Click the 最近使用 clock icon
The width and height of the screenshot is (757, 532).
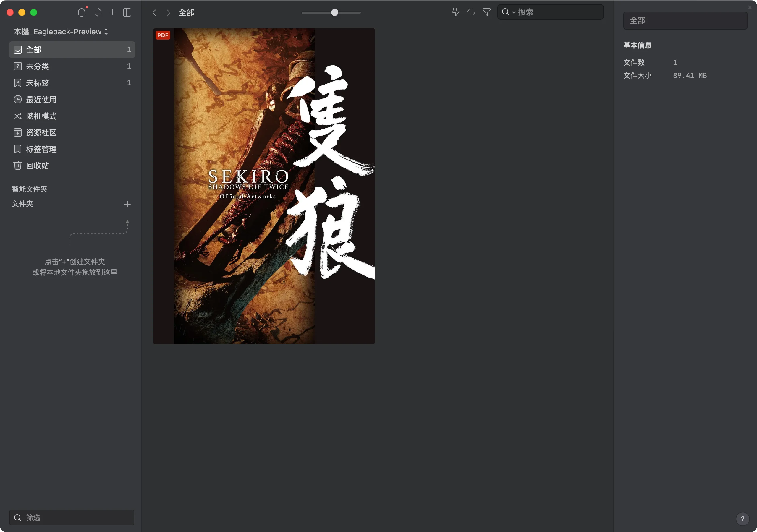click(x=17, y=99)
